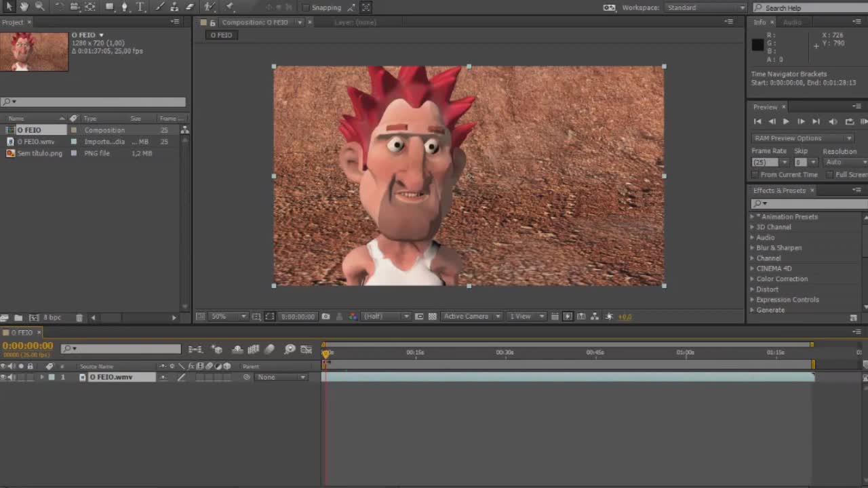Image resolution: width=868 pixels, height=488 pixels.
Task: Expand the Color Correction effects category
Action: click(x=752, y=279)
